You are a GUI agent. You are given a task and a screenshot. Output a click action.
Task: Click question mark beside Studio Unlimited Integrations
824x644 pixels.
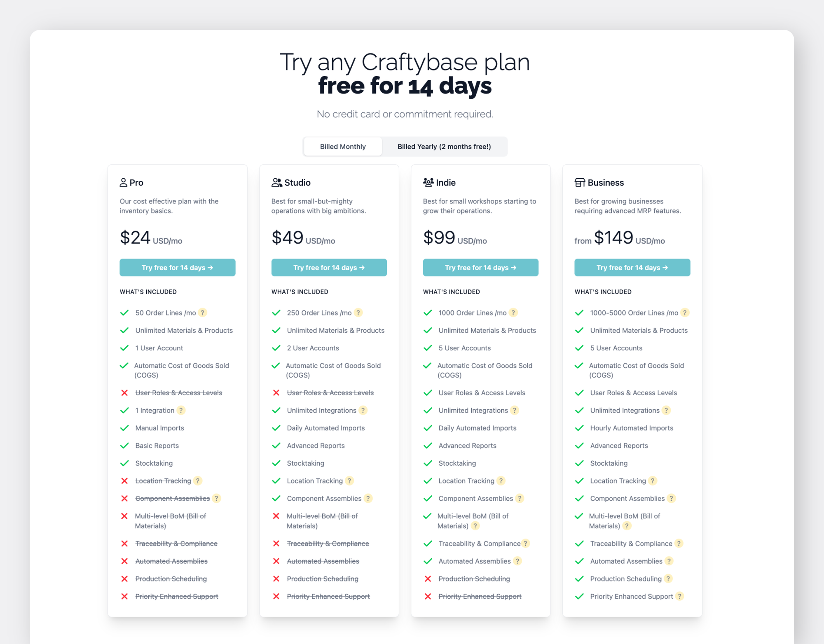[x=363, y=410]
